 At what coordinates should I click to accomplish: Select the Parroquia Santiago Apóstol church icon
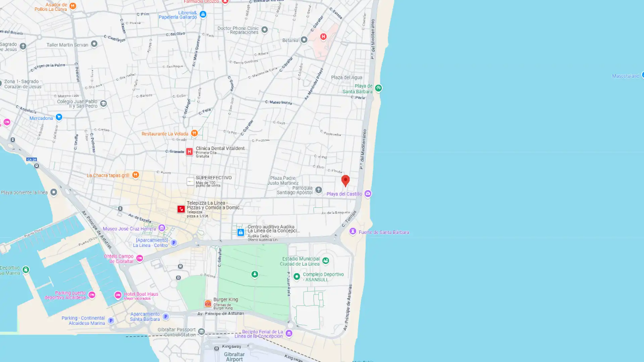click(x=319, y=190)
